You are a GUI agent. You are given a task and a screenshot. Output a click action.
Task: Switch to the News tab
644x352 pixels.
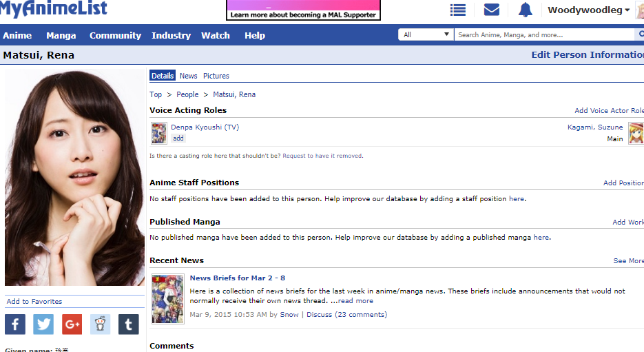pyautogui.click(x=188, y=76)
